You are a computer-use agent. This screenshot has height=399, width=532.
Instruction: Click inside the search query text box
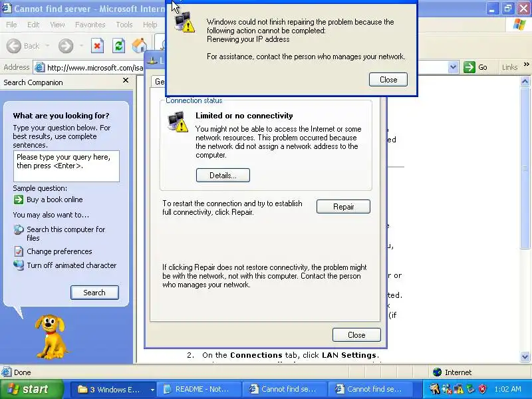coord(66,166)
